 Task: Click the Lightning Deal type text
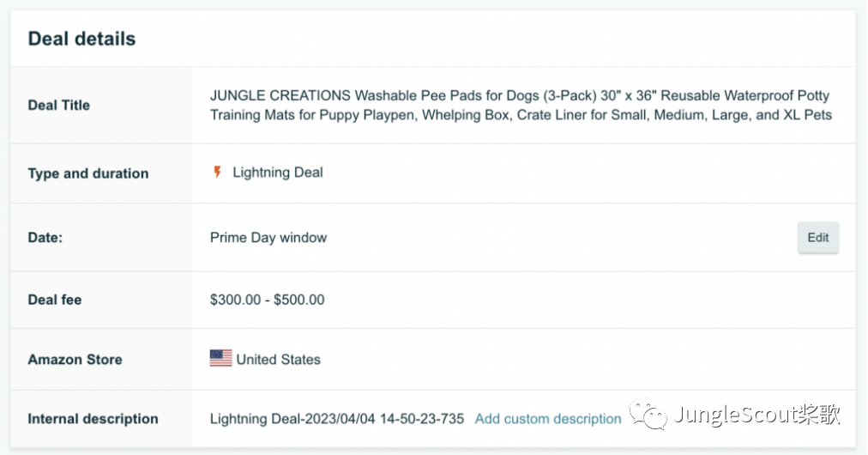(278, 173)
